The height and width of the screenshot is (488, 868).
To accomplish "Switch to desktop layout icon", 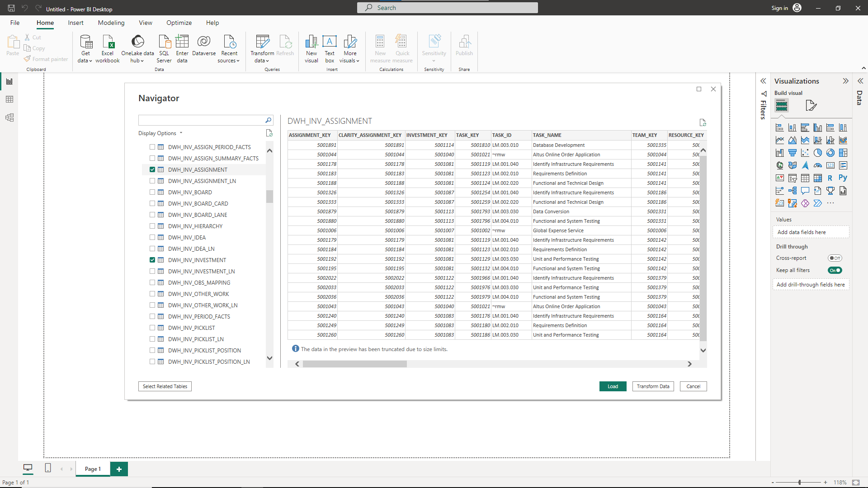I will pos(28,468).
